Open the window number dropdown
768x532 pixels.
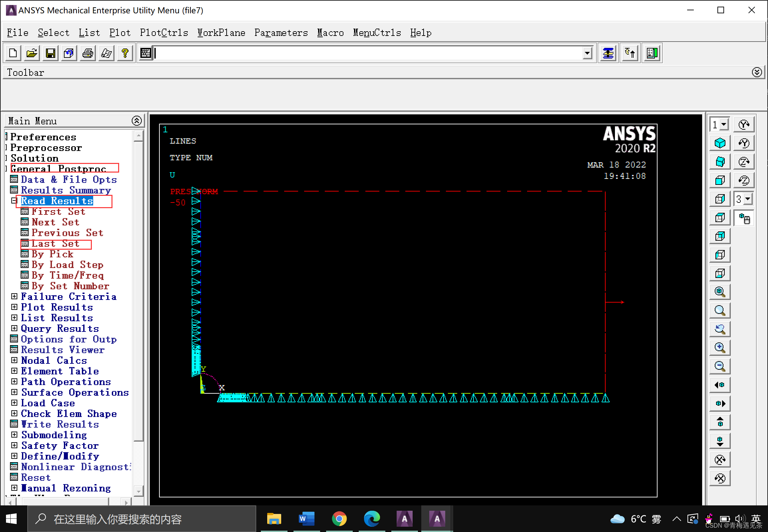click(x=724, y=125)
